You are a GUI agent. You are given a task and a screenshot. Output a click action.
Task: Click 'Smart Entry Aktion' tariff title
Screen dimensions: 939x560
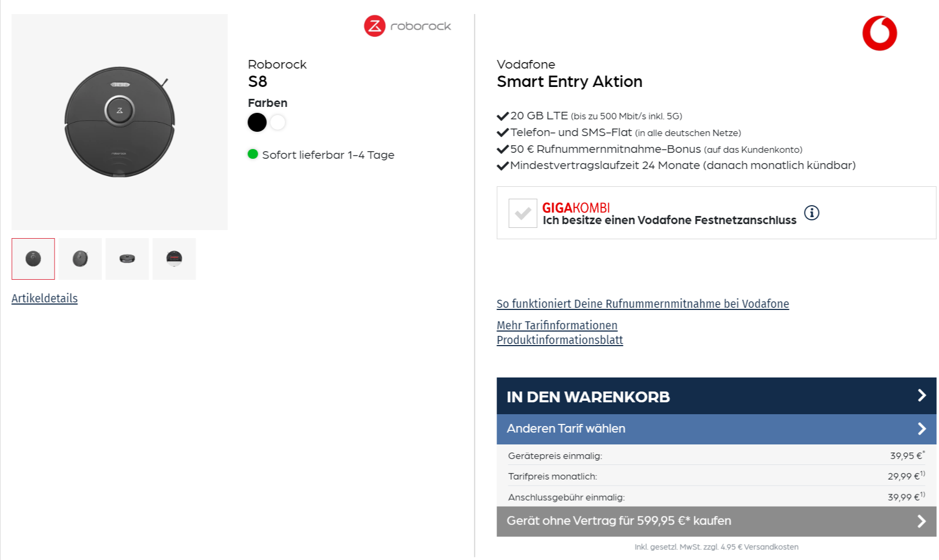pyautogui.click(x=569, y=82)
